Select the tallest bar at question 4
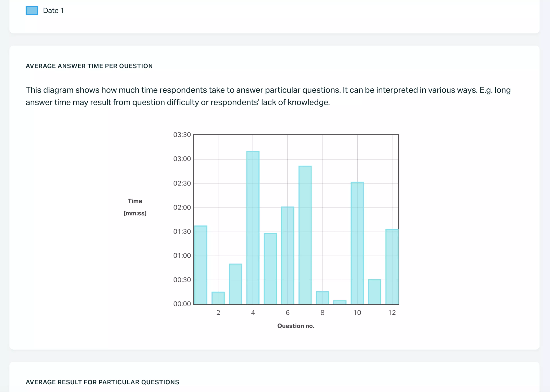 click(x=253, y=229)
